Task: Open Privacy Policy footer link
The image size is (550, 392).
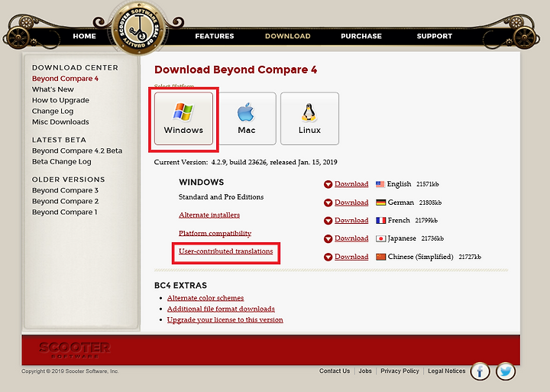Action: point(400,371)
